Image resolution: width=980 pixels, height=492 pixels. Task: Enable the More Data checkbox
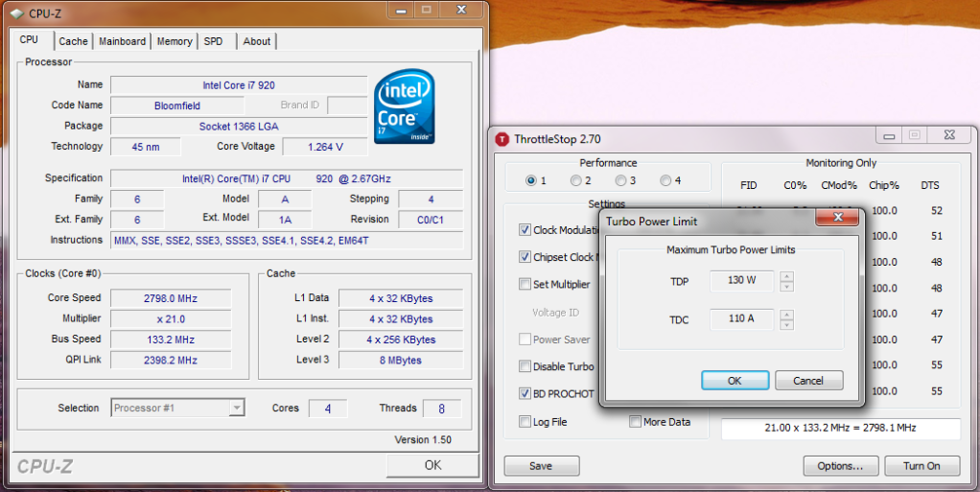pyautogui.click(x=635, y=422)
